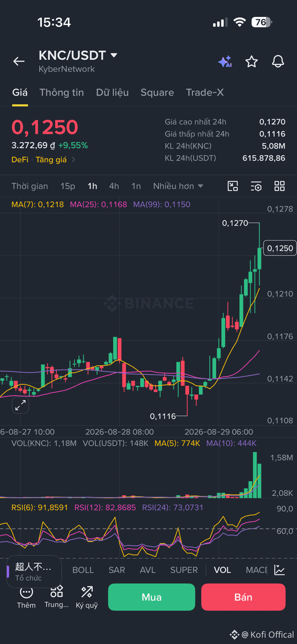Image resolution: width=297 pixels, height=644 pixels.
Task: Tap the KyberNetwork subtitle
Action: coord(67,69)
